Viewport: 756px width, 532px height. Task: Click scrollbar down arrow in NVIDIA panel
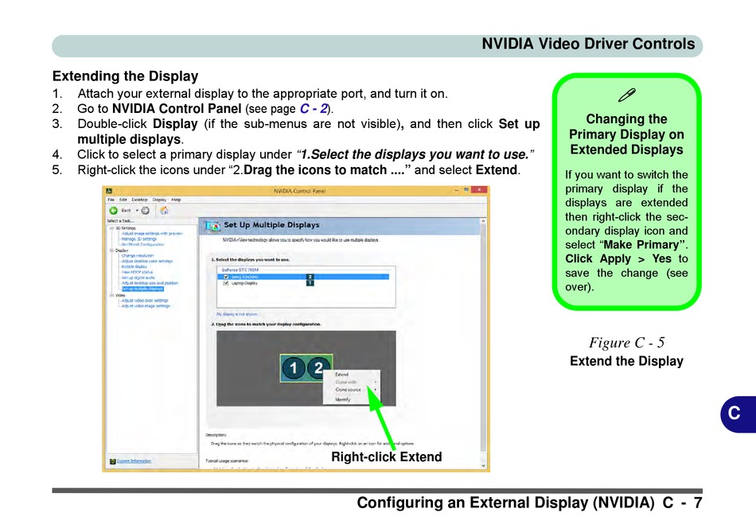tap(483, 465)
